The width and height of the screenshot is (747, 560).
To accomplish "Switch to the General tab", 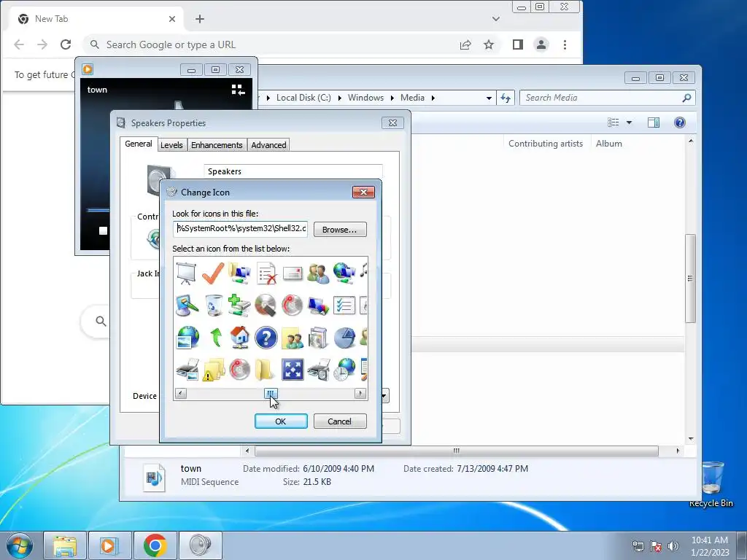I will pyautogui.click(x=138, y=144).
